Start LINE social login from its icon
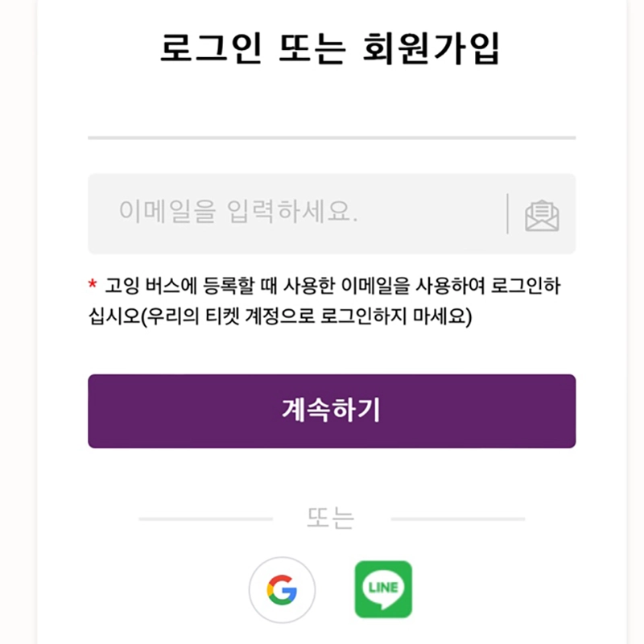This screenshot has width=644, height=644. 383,589
